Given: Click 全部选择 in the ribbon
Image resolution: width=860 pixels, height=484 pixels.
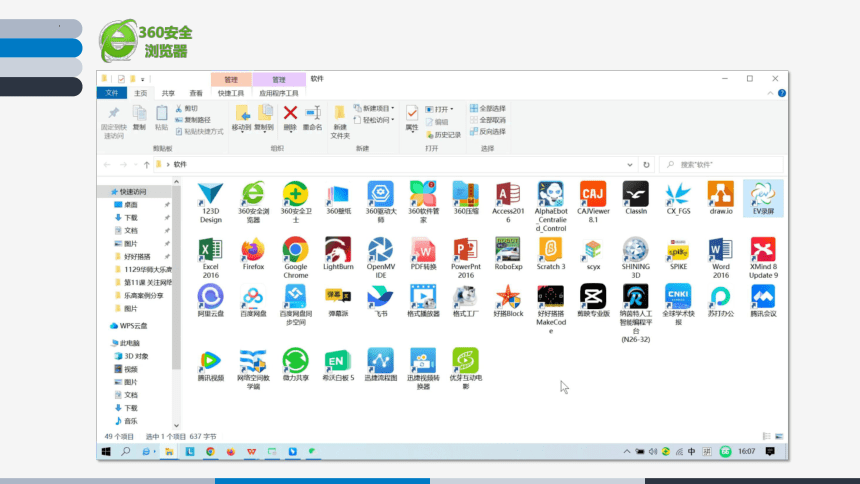Looking at the screenshot, I should pos(488,108).
